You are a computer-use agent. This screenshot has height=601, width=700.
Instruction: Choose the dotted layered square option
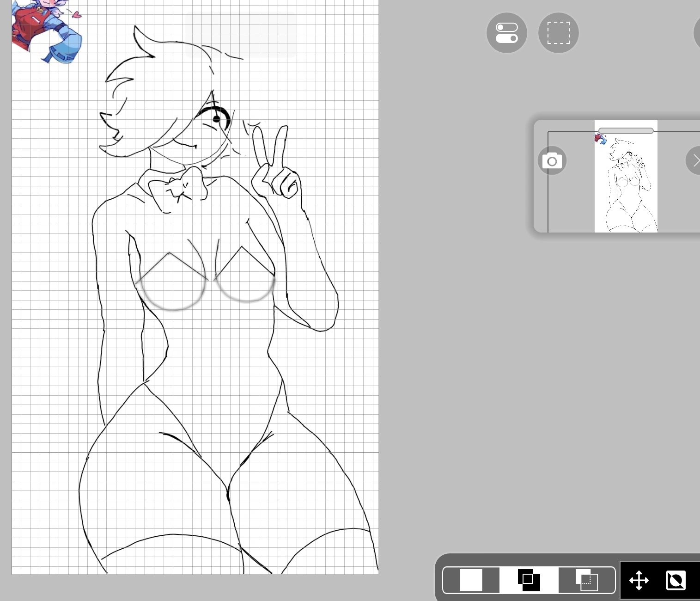587,580
